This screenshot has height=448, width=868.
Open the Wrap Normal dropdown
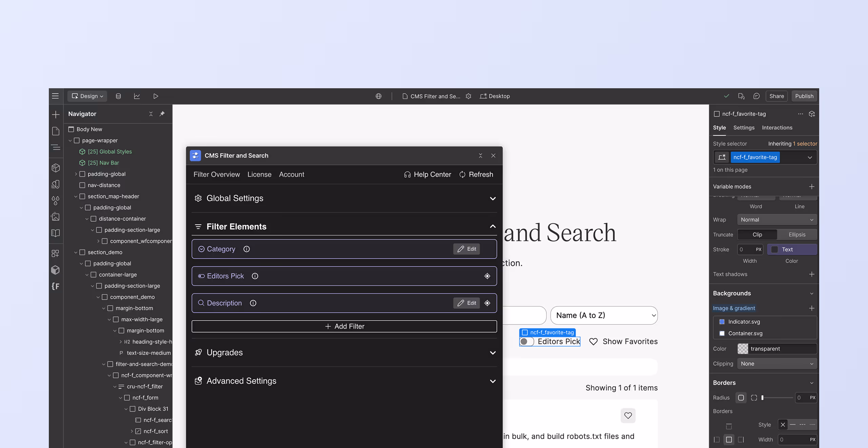pyautogui.click(x=777, y=220)
